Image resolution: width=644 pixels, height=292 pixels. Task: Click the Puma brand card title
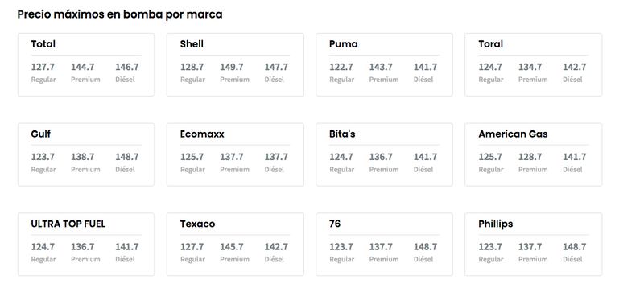click(x=344, y=44)
